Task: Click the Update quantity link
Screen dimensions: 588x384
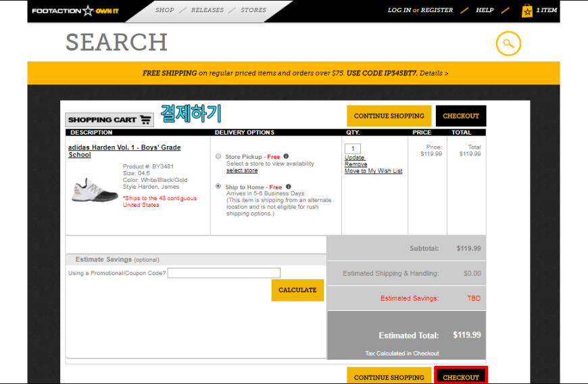Action: 355,158
